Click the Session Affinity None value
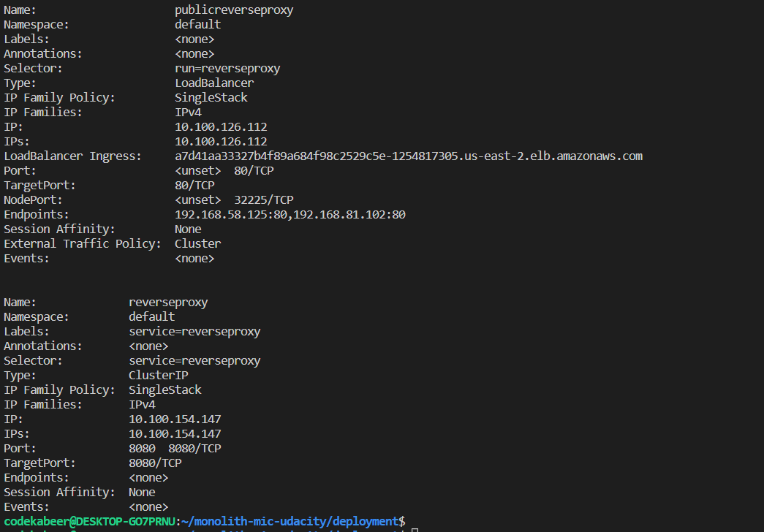 point(187,229)
